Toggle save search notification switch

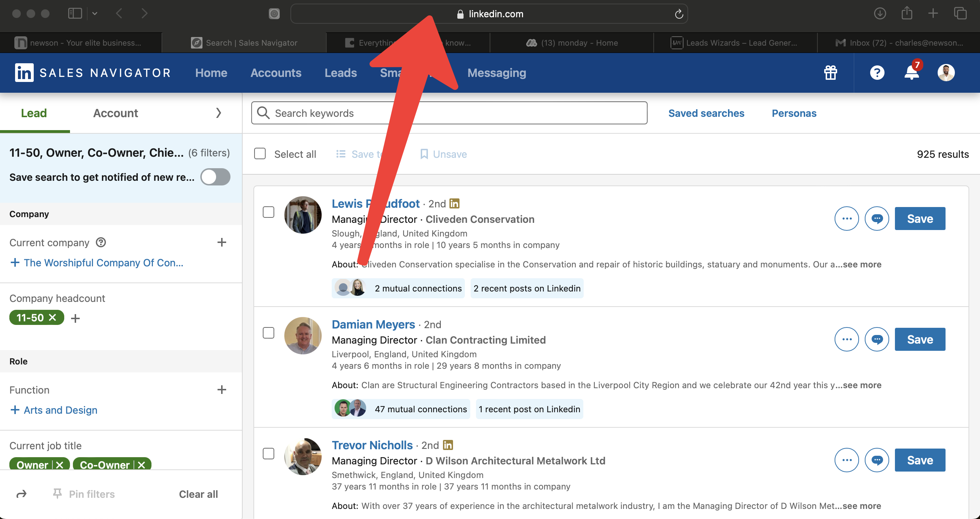pos(215,177)
